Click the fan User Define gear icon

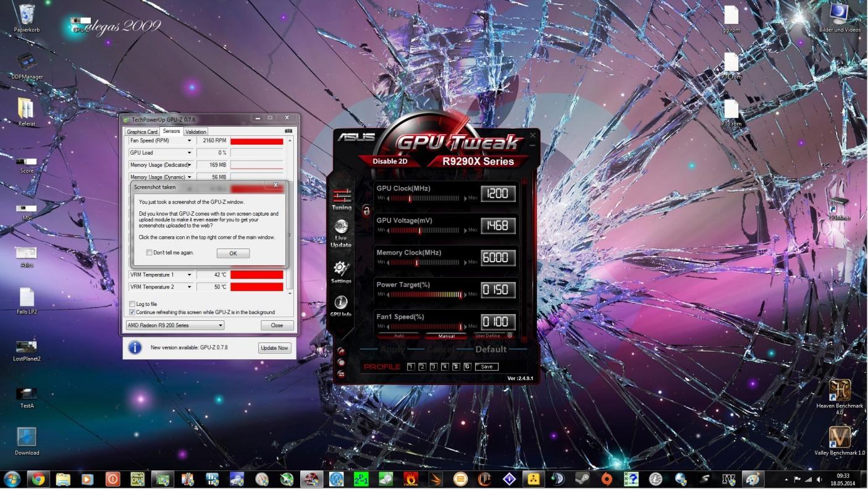510,335
